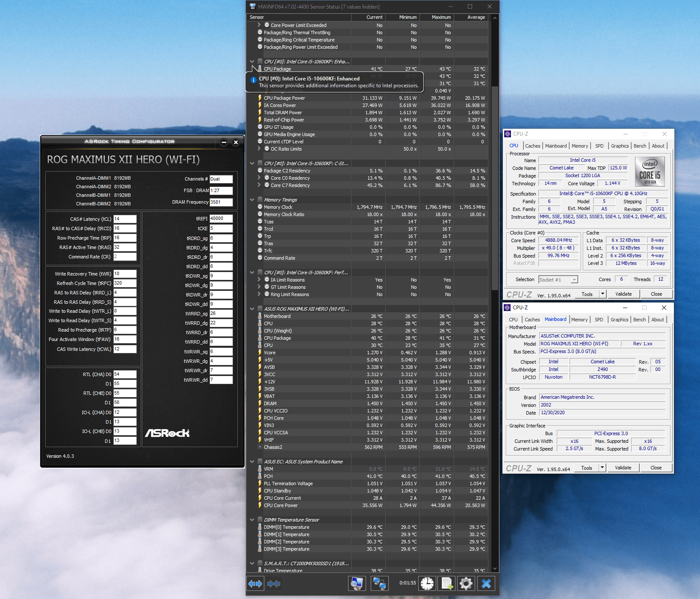This screenshot has height=599, width=700.
Task: Collapse the Memory Timings sensor group
Action: pyautogui.click(x=252, y=200)
